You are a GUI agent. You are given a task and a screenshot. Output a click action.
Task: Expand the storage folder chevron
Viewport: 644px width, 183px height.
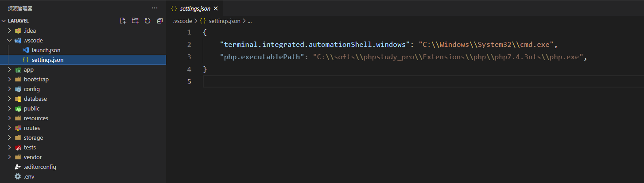(10, 137)
